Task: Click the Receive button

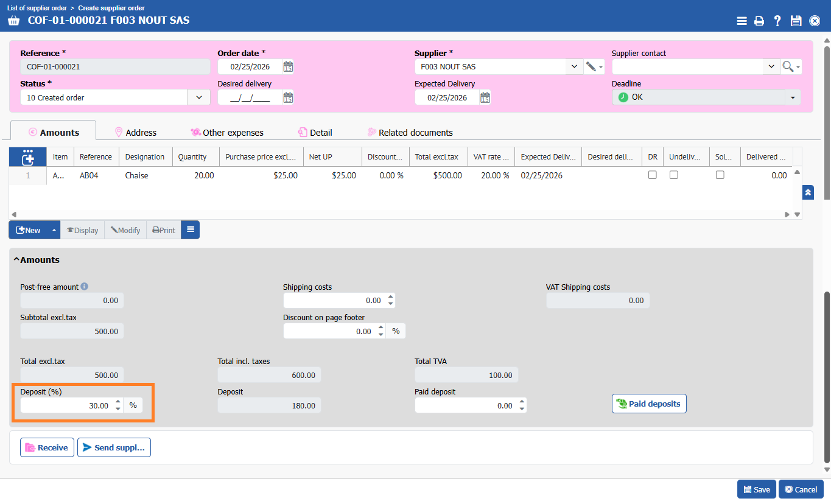Action: pos(47,447)
